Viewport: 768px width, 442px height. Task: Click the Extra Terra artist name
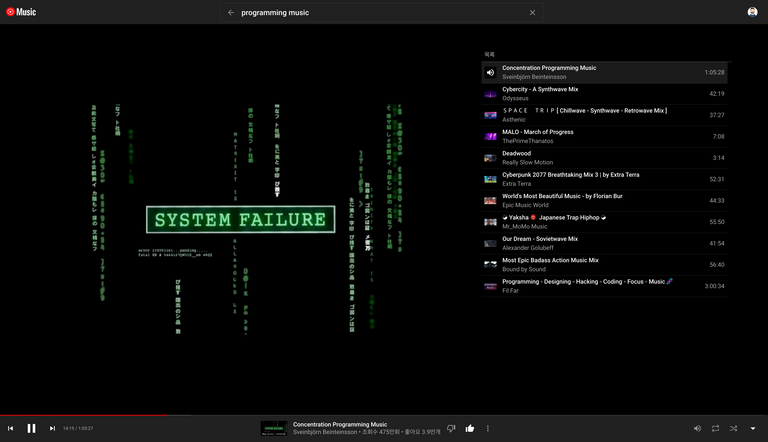pyautogui.click(x=516, y=184)
